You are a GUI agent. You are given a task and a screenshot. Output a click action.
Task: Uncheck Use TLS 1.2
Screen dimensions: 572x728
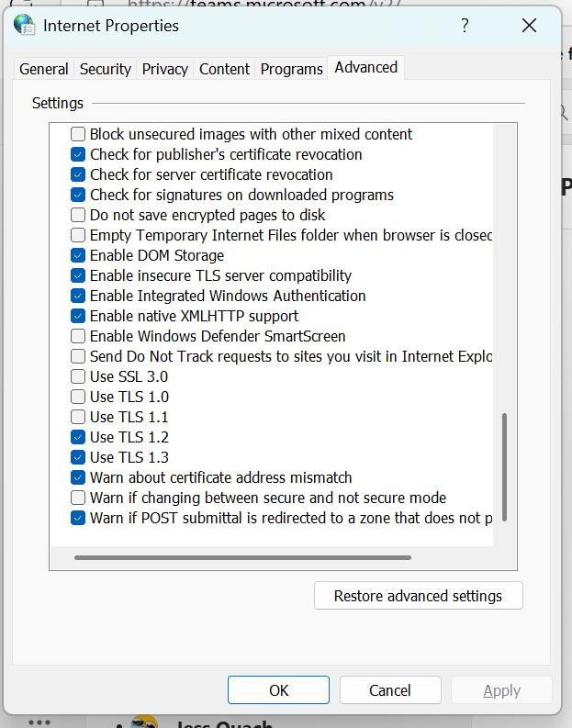(78, 437)
